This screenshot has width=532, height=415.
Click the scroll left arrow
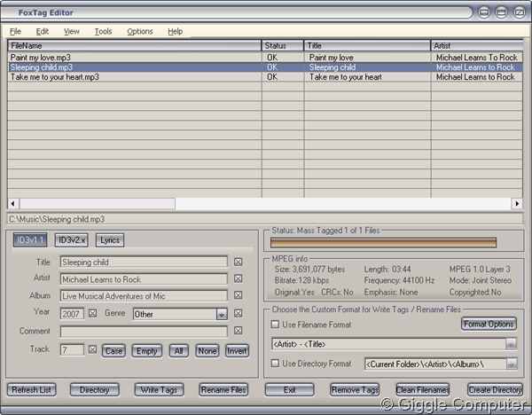[13, 204]
